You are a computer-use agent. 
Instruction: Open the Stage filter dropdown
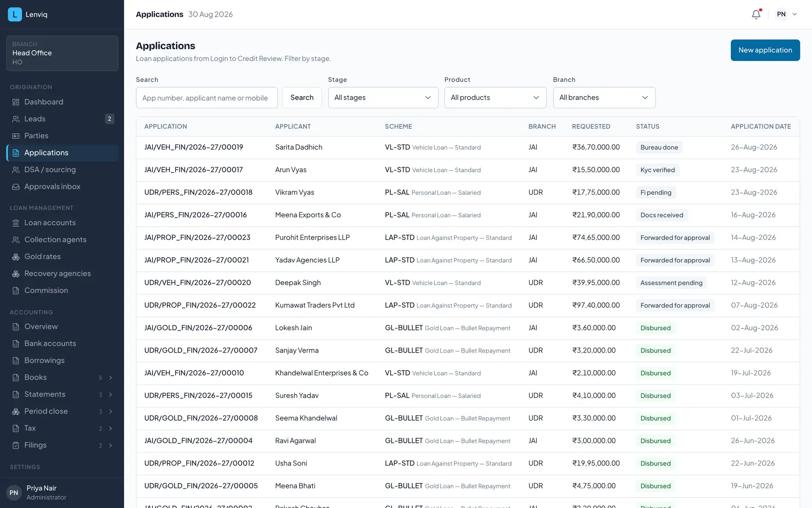[x=383, y=98]
